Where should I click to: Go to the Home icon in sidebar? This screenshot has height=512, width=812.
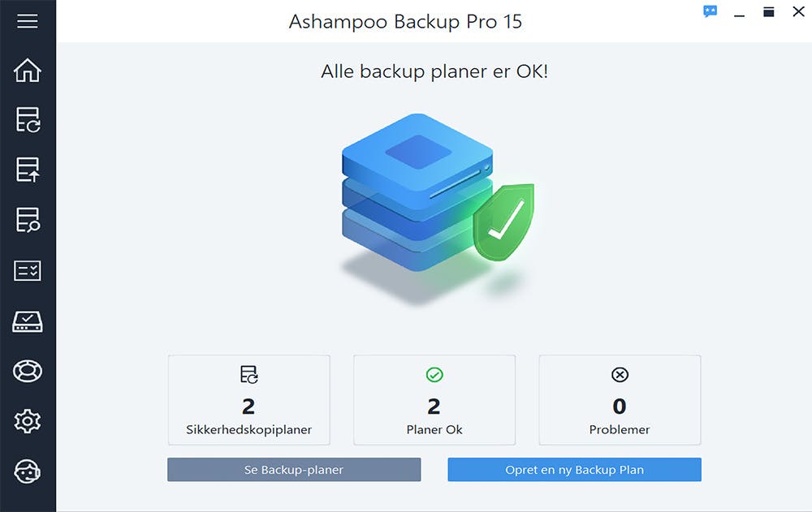tap(28, 70)
